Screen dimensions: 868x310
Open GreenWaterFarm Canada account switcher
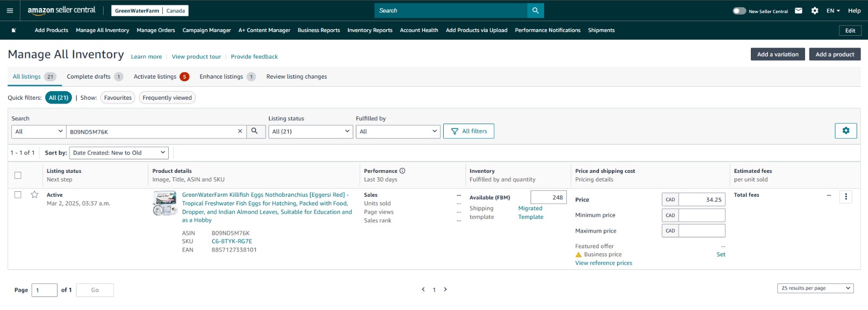point(150,10)
